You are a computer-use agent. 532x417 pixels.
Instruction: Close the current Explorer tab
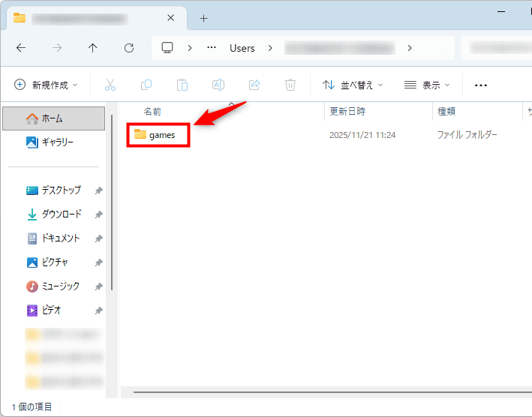tap(170, 18)
